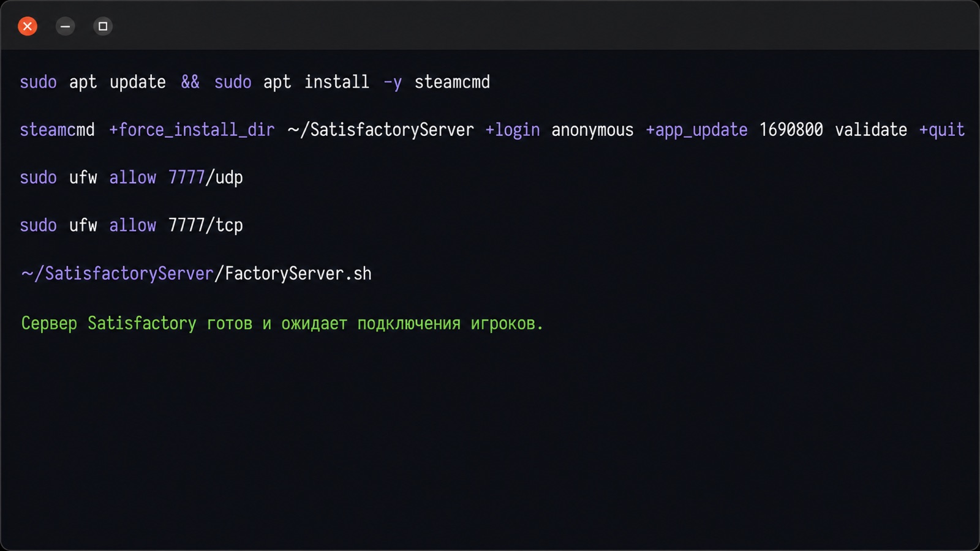Viewport: 980px width, 551px height.
Task: Click the 'steamcmd' package name in the apt install line
Action: pyautogui.click(x=452, y=82)
